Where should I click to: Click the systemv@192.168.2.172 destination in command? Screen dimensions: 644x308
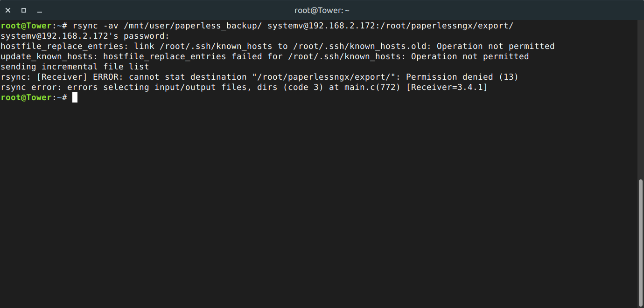321,26
